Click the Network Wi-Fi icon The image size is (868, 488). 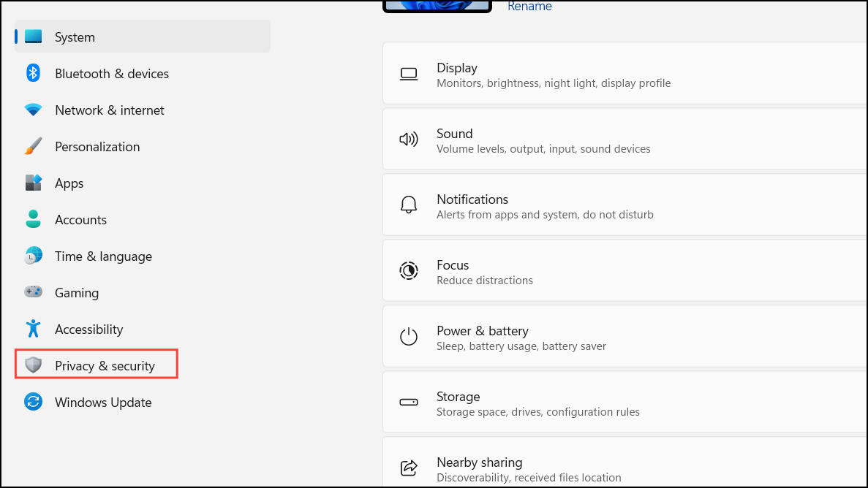point(33,110)
